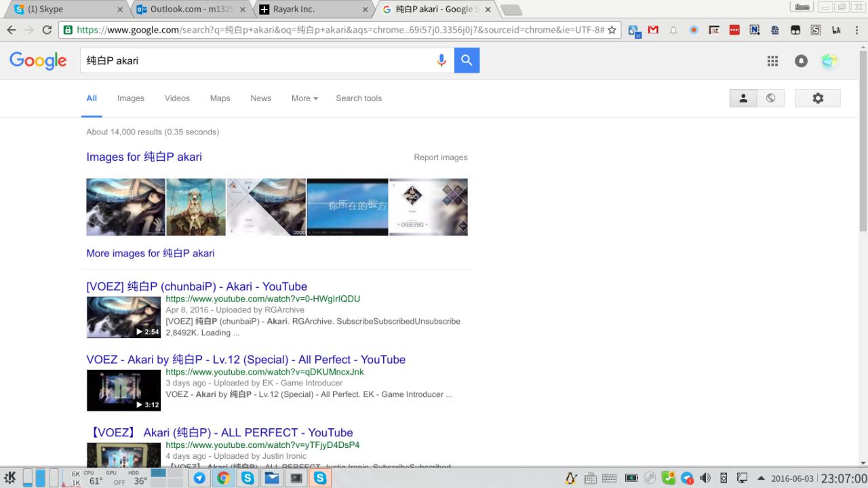This screenshot has width=868, height=488.
Task: Open Telegram from the taskbar
Action: [x=199, y=478]
